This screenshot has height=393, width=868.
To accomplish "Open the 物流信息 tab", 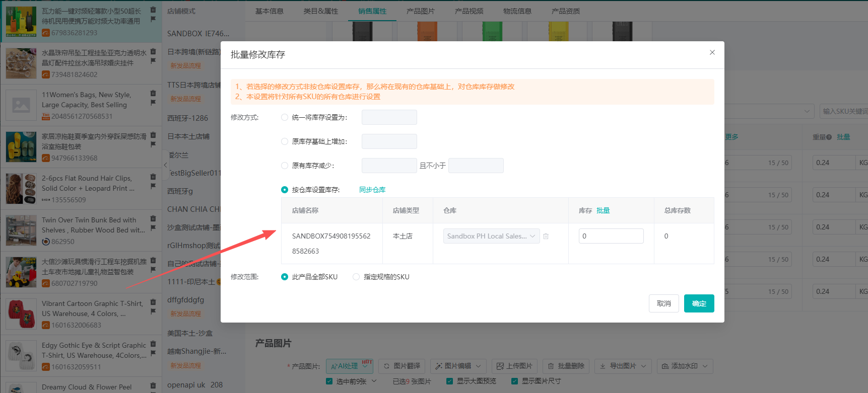I will 517,11.
